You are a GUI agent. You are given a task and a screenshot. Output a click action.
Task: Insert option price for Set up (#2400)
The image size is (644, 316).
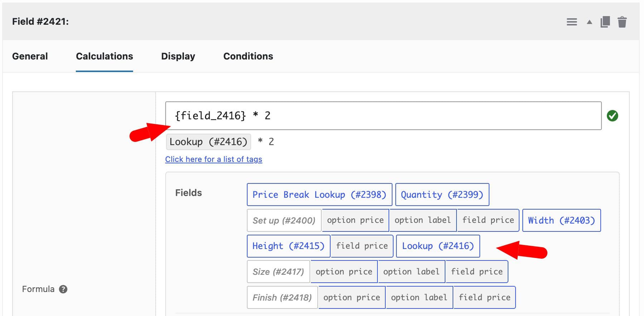(355, 220)
